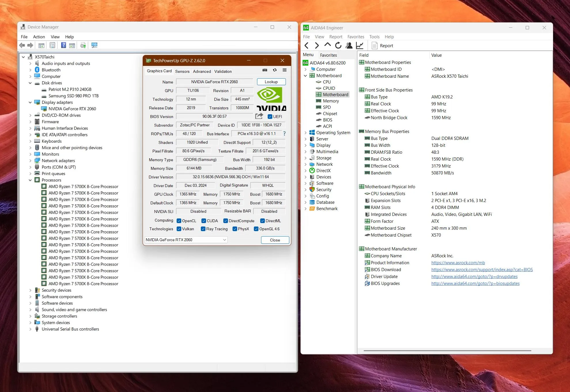Toggle DirectCompute checkbox in GPU-Z
The width and height of the screenshot is (570, 392).
click(226, 221)
